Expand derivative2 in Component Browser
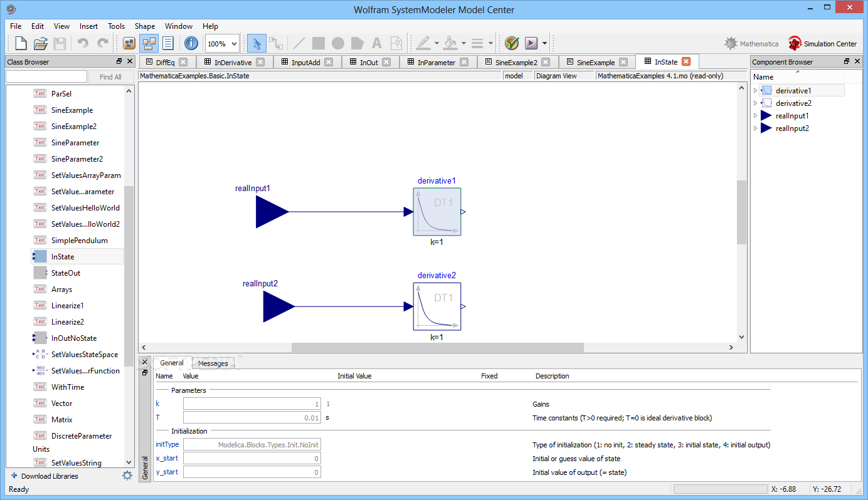868x500 pixels. click(x=755, y=103)
